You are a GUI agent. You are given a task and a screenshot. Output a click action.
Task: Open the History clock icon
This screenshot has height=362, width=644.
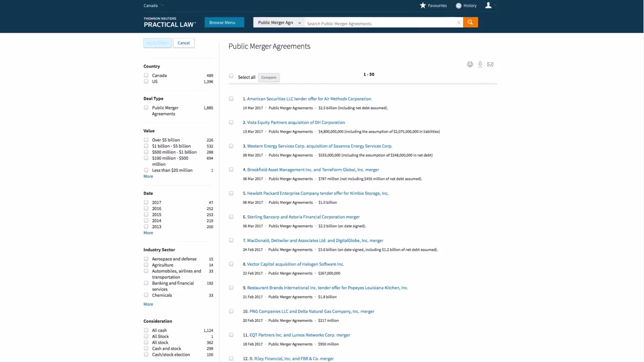458,6
